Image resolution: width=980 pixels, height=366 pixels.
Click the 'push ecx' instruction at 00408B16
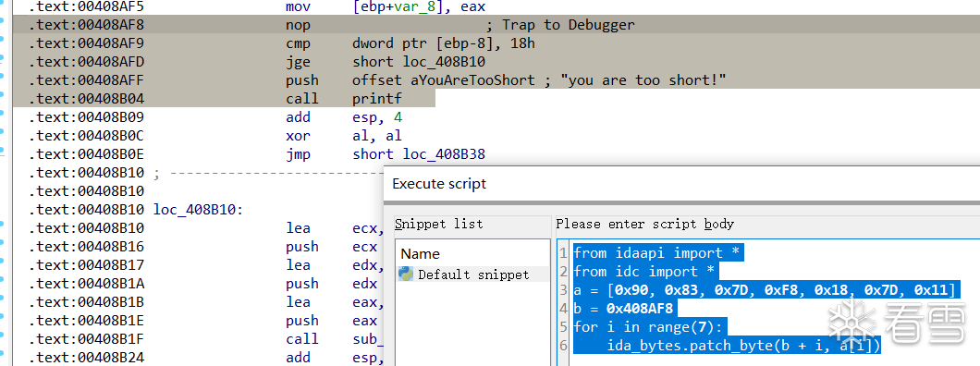click(332, 247)
